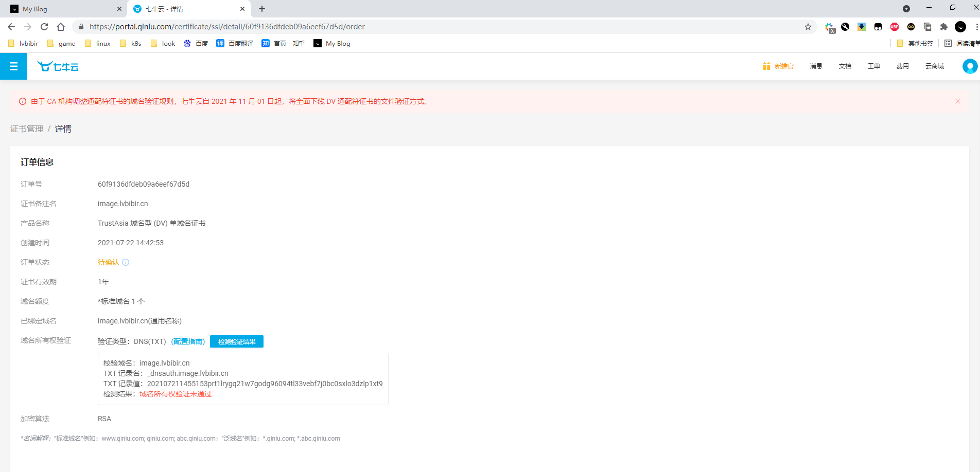Open the user avatar profile

pos(969,66)
